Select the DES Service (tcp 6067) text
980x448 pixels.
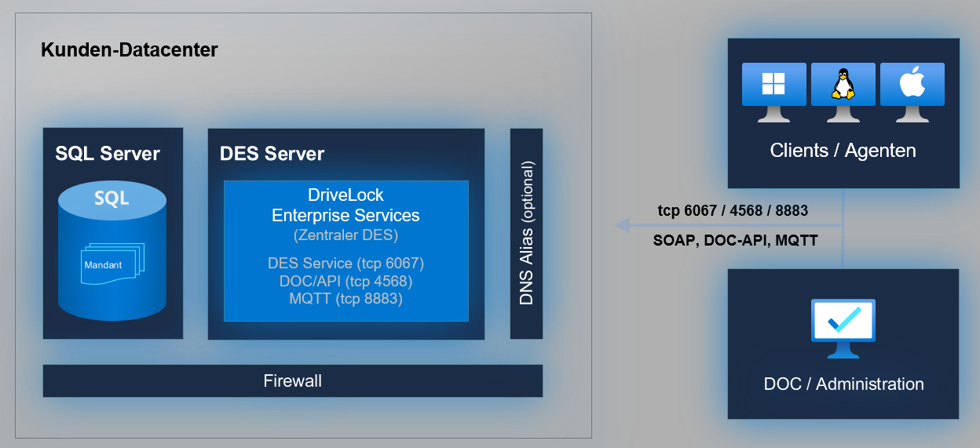tap(346, 264)
